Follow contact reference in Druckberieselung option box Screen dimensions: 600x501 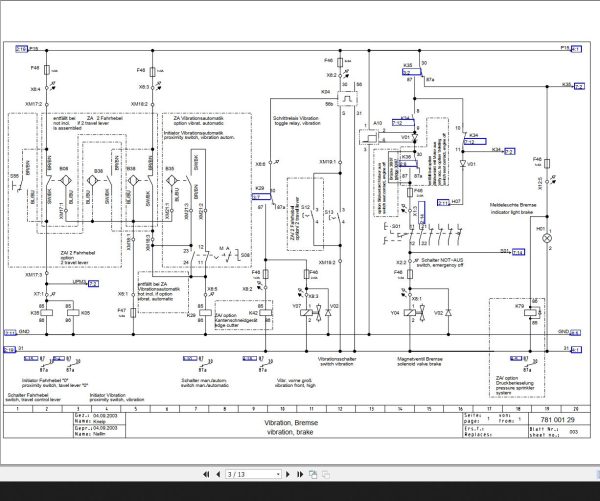pyautogui.click(x=516, y=359)
